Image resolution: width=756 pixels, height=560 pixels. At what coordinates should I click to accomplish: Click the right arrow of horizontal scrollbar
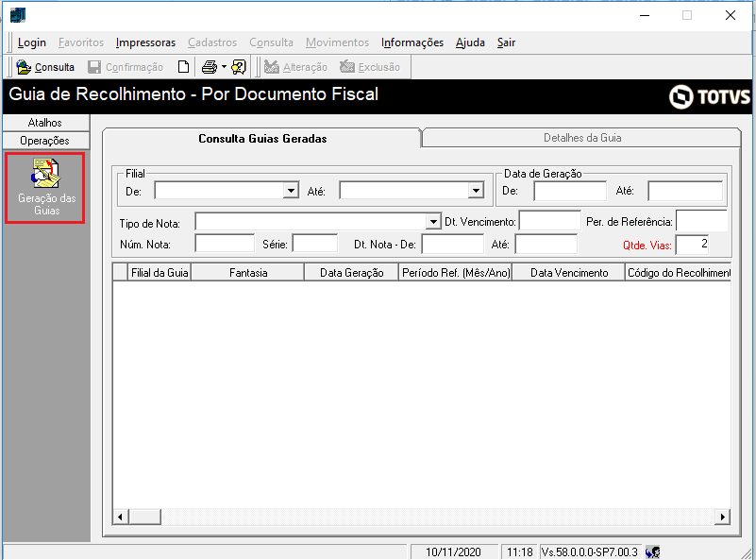pyautogui.click(x=722, y=517)
